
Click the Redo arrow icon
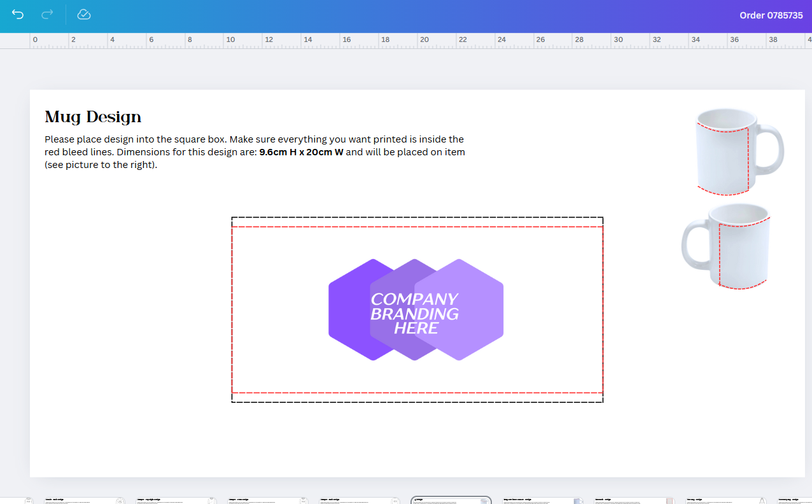click(x=47, y=15)
